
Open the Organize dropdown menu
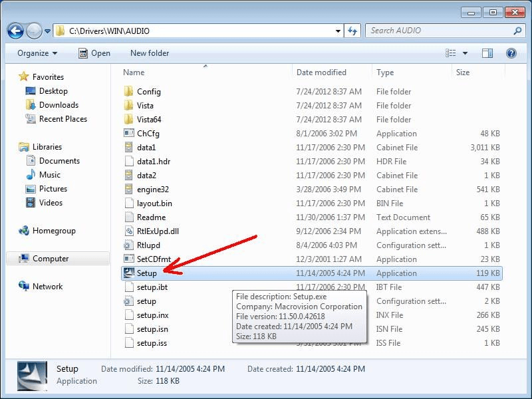tap(36, 53)
